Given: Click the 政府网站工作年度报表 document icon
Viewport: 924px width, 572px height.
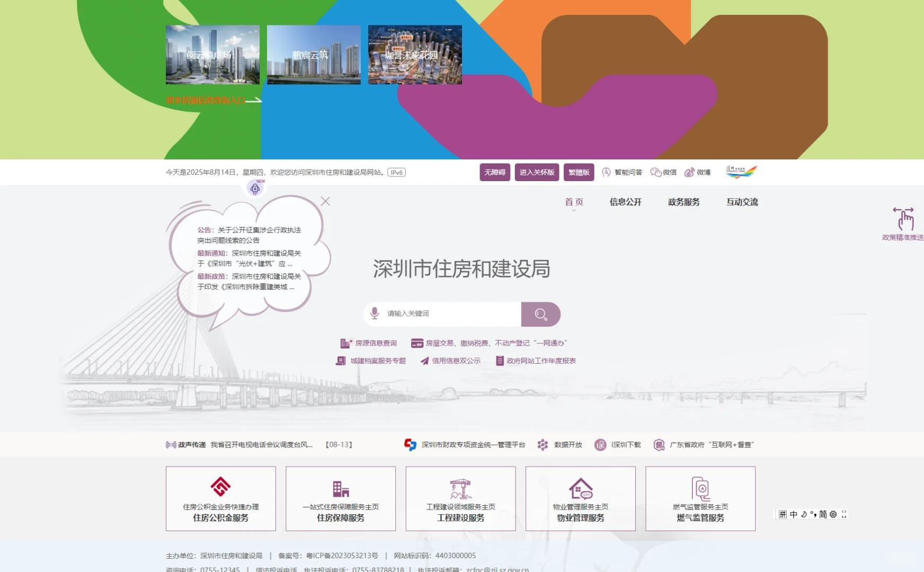Looking at the screenshot, I should point(500,361).
